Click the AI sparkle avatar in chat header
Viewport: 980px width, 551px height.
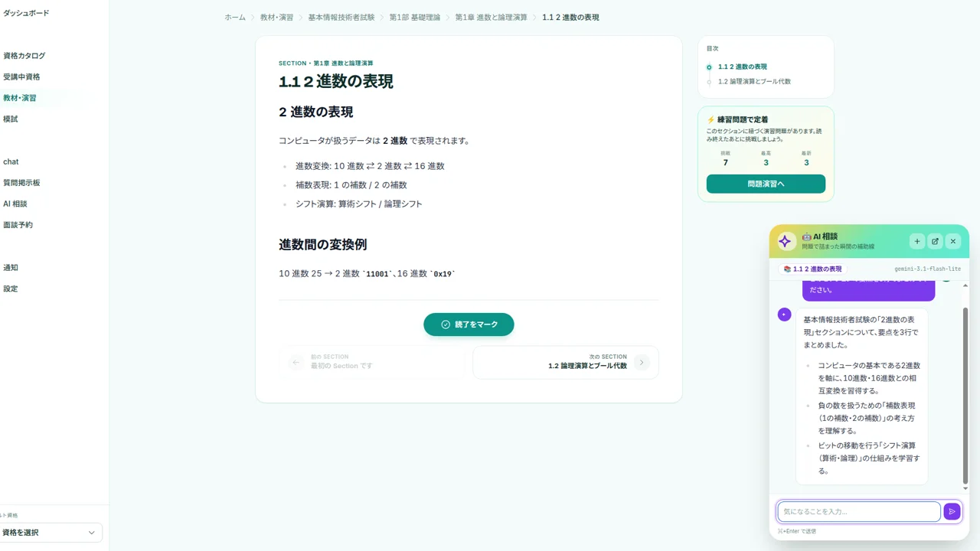[x=785, y=241]
